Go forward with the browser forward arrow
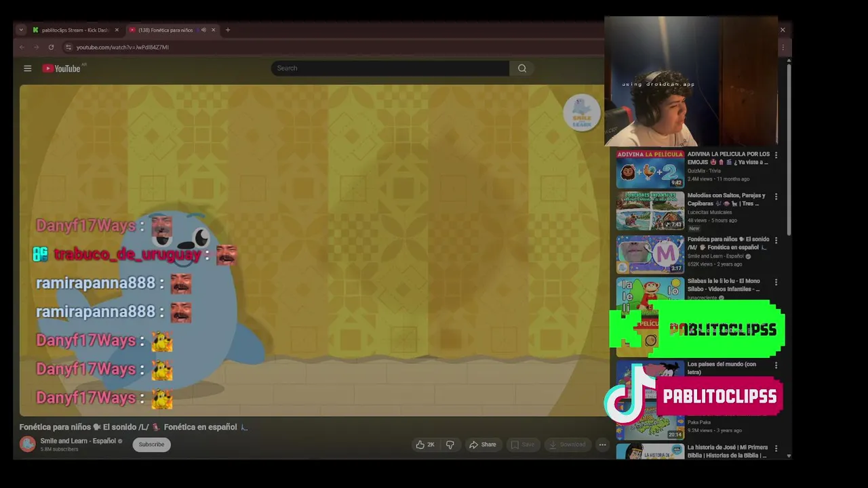The width and height of the screenshot is (868, 488). (36, 47)
